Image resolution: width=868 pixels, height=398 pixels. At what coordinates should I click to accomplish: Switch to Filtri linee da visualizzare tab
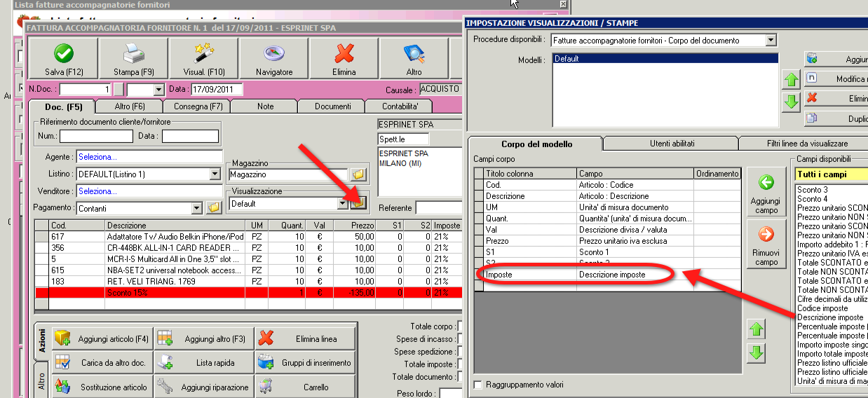[x=804, y=143]
